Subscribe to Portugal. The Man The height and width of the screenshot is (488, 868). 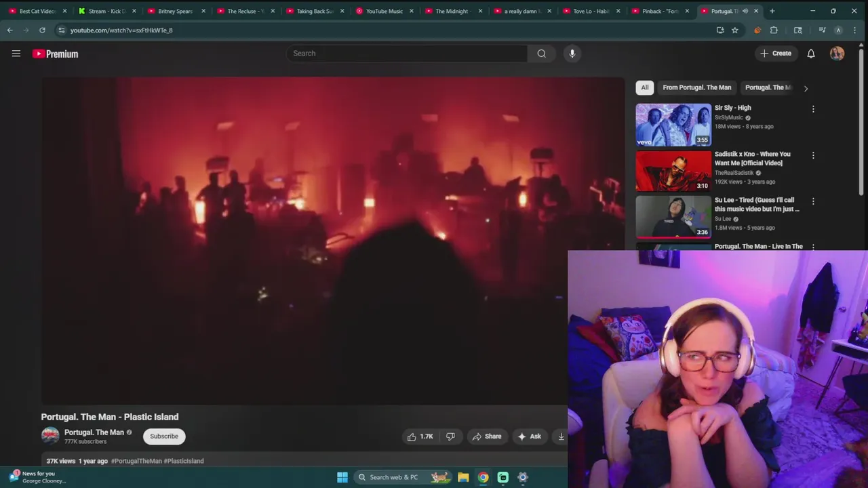click(164, 436)
